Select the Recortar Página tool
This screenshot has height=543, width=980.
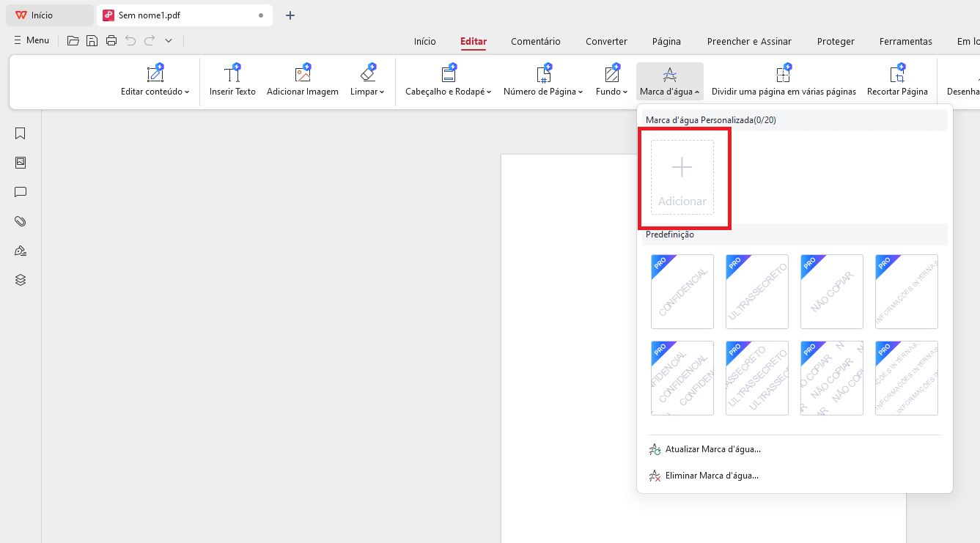click(897, 81)
